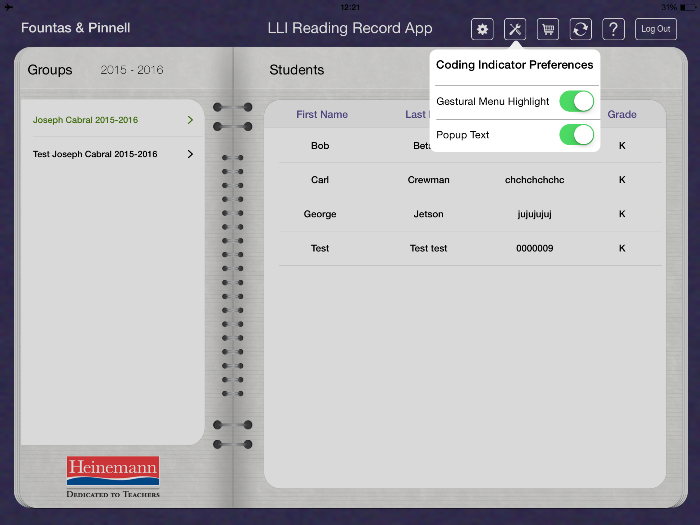Sort by Grade column header
The width and height of the screenshot is (700, 525).
click(x=622, y=115)
